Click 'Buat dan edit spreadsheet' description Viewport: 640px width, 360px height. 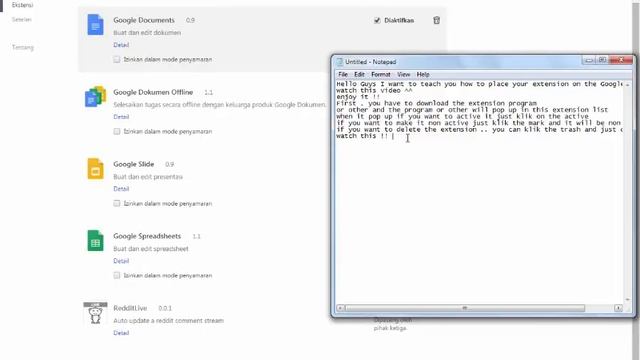(151, 249)
